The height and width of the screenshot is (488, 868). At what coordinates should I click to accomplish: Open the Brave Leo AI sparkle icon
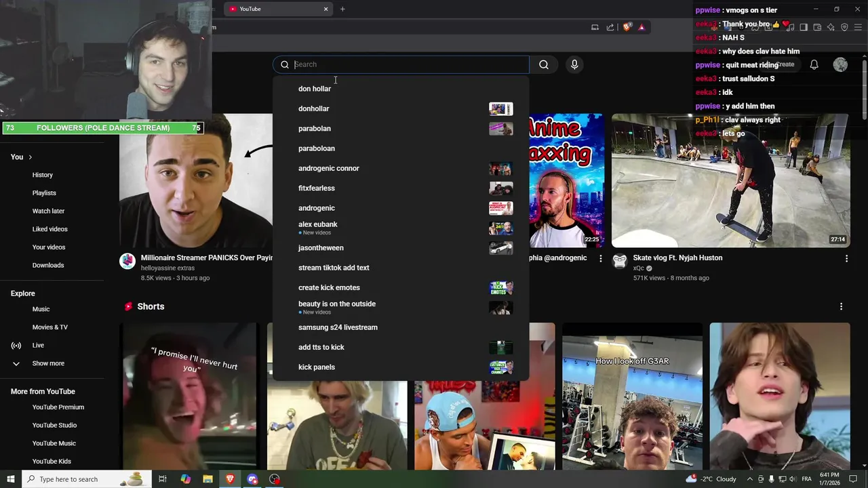tap(831, 27)
